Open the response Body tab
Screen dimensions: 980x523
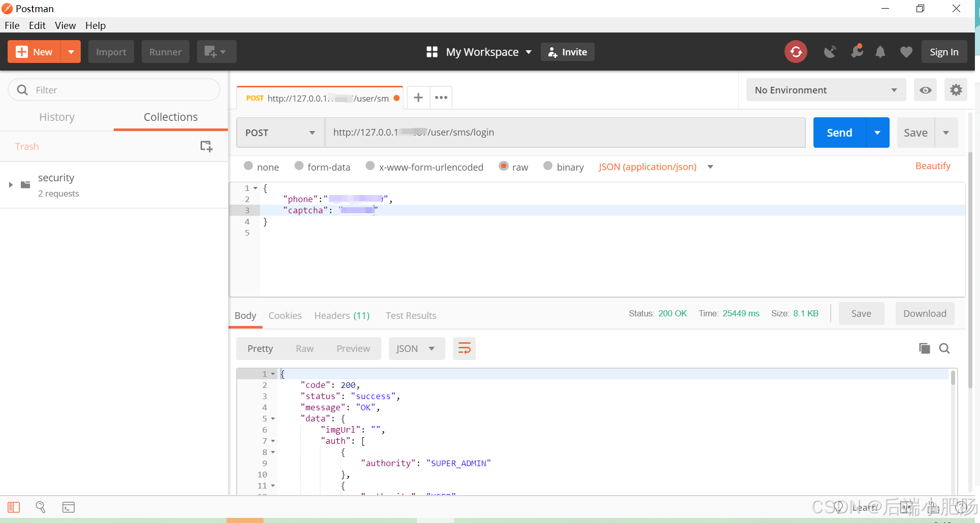[245, 315]
